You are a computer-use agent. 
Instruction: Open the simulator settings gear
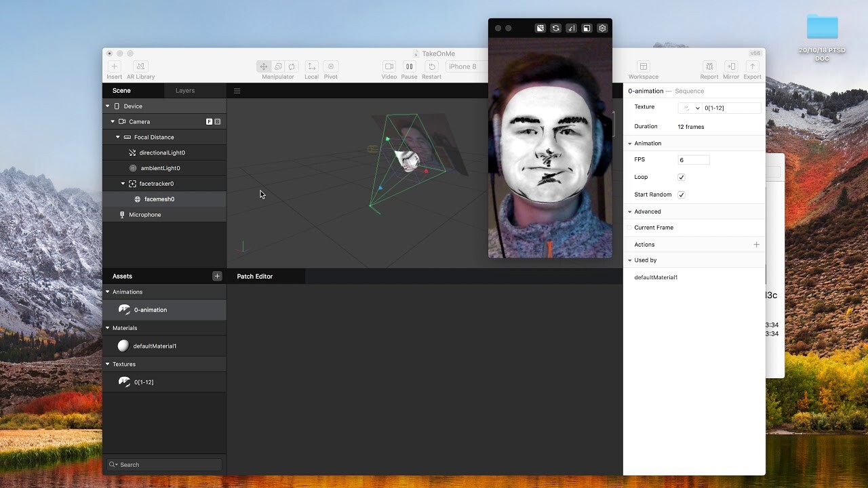coord(601,28)
